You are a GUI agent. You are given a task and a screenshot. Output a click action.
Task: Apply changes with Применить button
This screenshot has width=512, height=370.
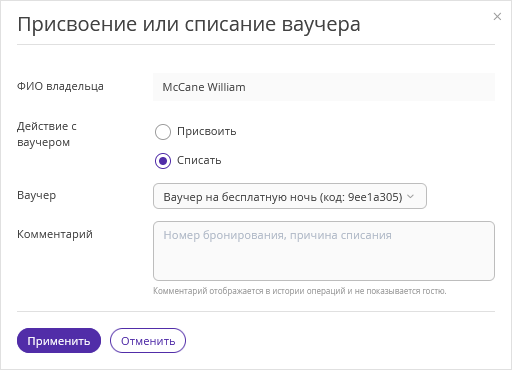pos(59,341)
